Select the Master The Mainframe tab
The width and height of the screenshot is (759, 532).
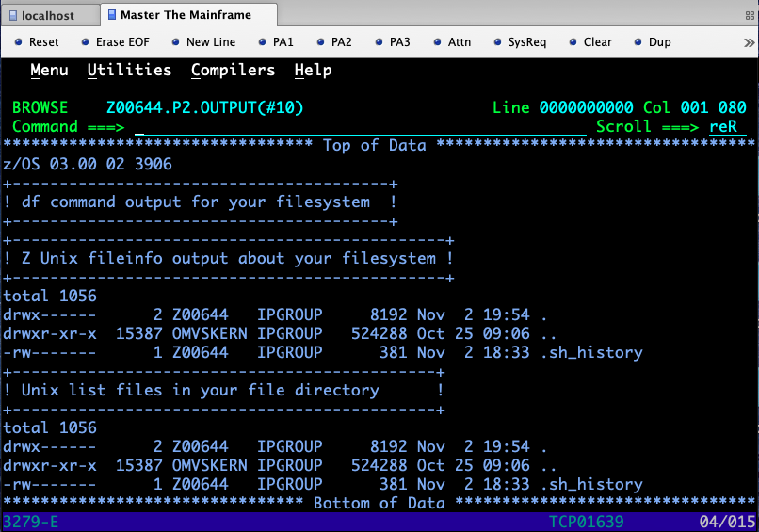pyautogui.click(x=186, y=15)
